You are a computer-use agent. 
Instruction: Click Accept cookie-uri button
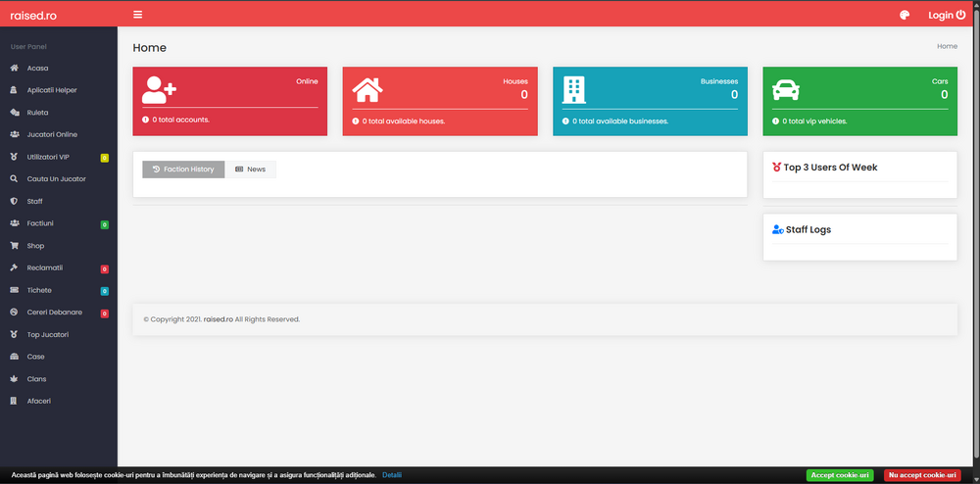(x=840, y=475)
